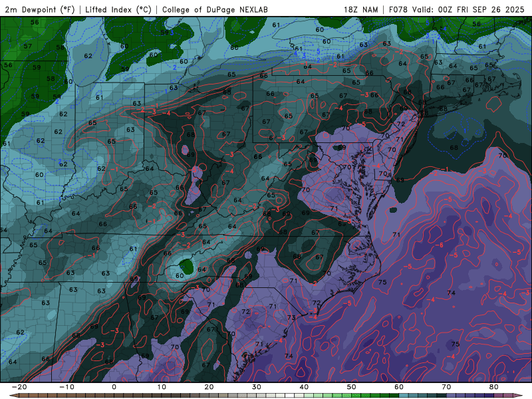Click the '57' dewpoint value on the map
Screen dimensions: 532x399
(28, 46)
